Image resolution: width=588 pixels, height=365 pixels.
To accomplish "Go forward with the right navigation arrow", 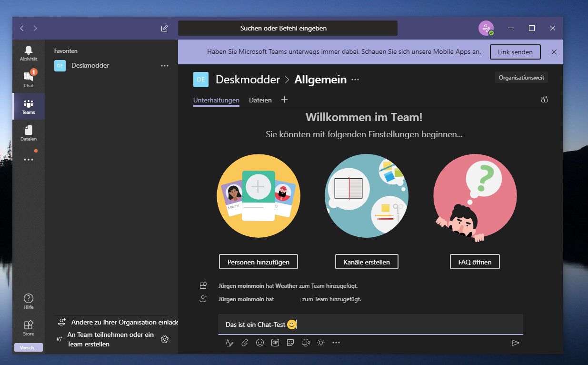I will tap(35, 28).
